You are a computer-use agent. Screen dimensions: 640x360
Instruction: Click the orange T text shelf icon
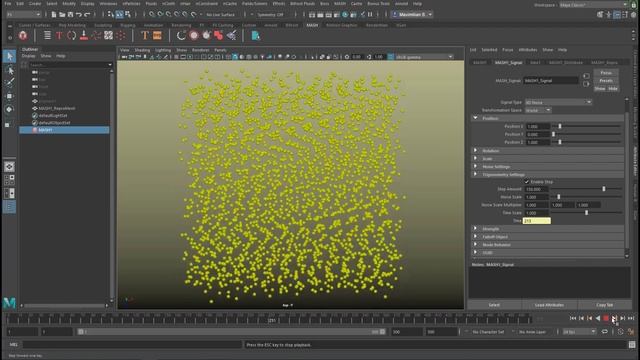(x=144, y=36)
